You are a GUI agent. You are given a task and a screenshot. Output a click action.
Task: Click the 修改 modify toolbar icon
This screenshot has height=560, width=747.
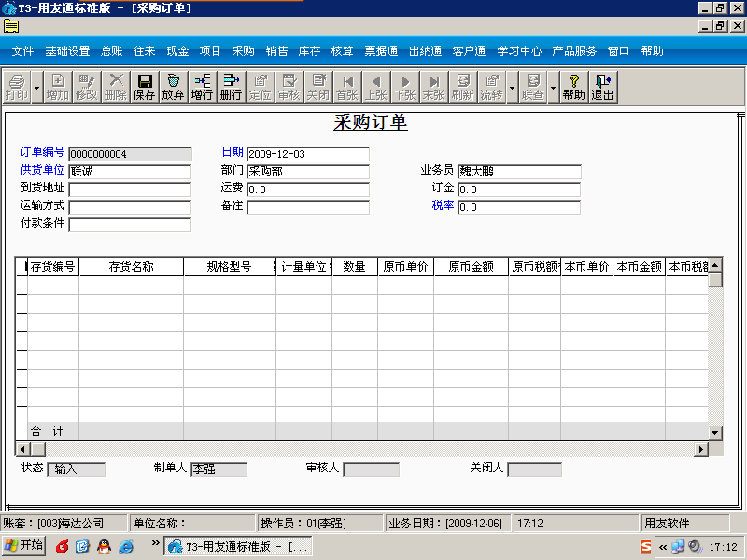click(x=86, y=87)
